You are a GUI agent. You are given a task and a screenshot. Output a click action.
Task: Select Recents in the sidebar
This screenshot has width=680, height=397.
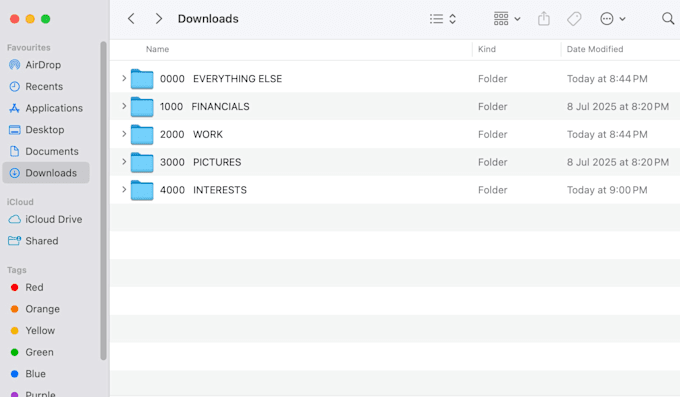pos(46,86)
